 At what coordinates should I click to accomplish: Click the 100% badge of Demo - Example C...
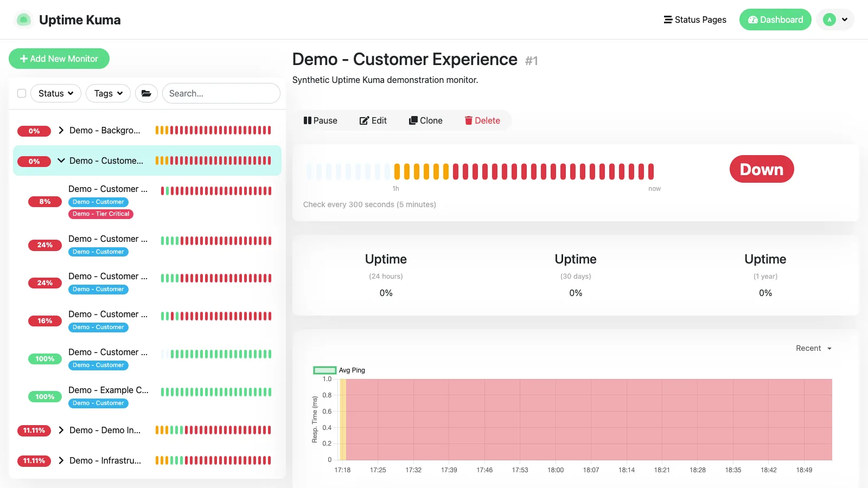point(45,397)
